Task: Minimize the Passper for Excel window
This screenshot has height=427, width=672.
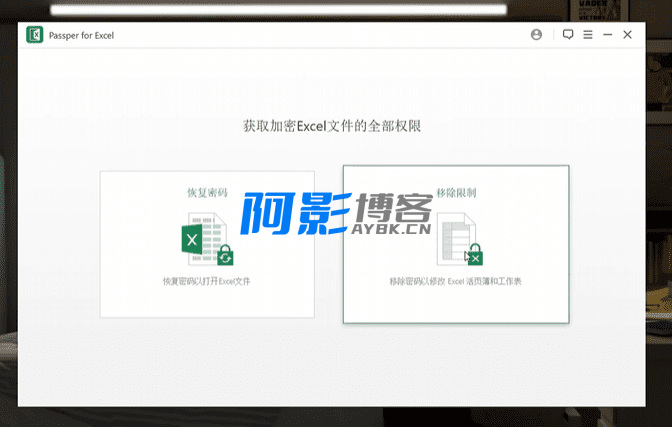Action: coord(606,35)
